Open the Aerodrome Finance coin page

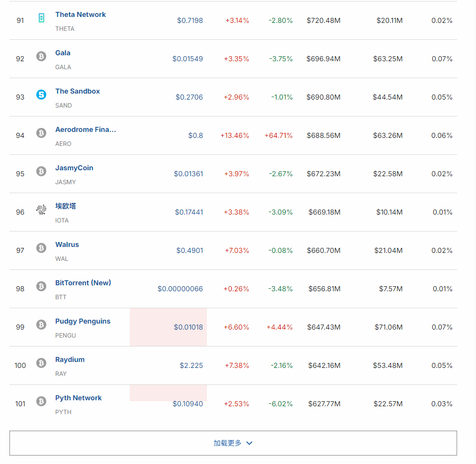point(86,129)
